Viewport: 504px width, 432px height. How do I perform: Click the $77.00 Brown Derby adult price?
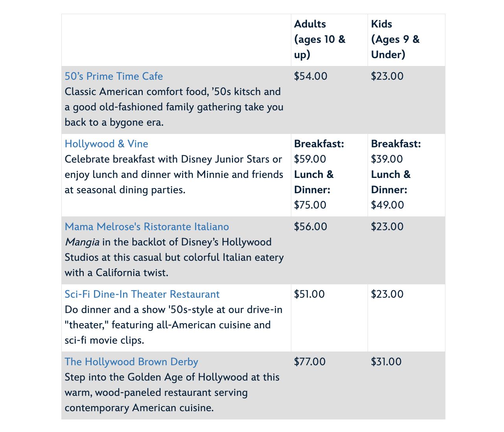(310, 362)
